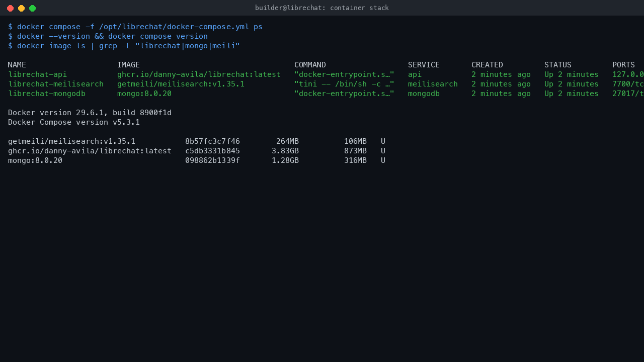Click the librechat-mongodb row's docker-entrypoint command

tap(344, 94)
